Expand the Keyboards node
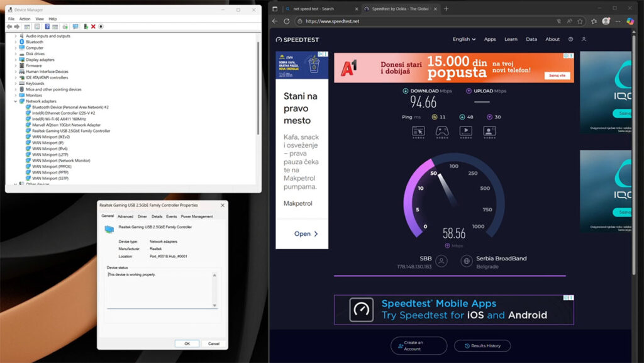The height and width of the screenshot is (363, 644). pyautogui.click(x=16, y=84)
